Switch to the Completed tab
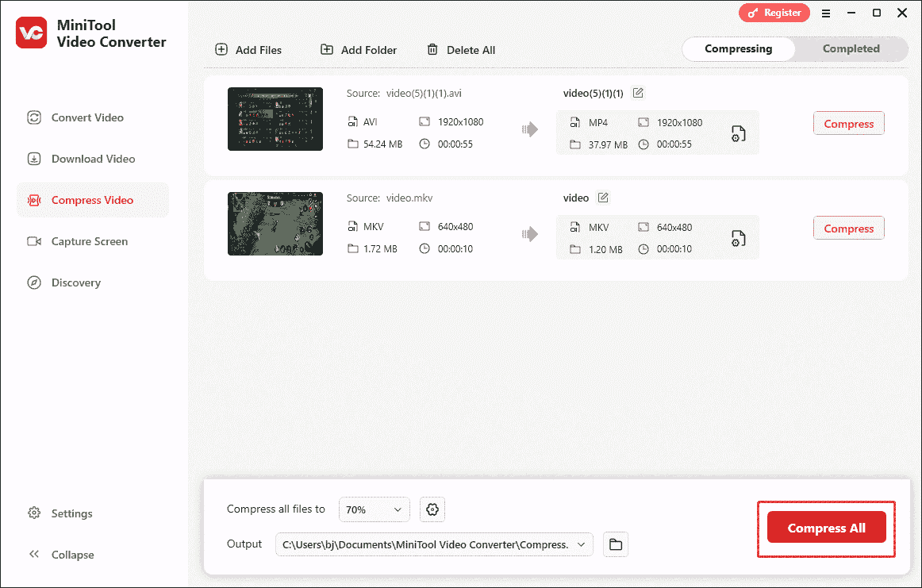922x588 pixels. (x=851, y=49)
